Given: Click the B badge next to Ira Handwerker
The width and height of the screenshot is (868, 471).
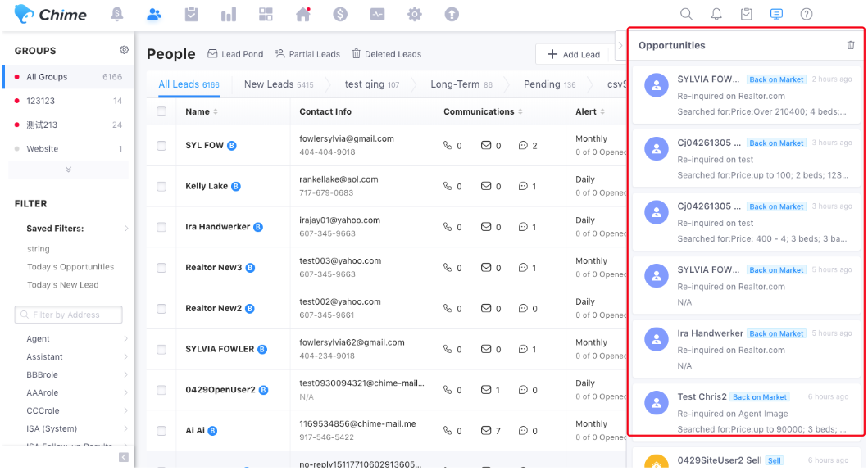Looking at the screenshot, I should point(258,227).
